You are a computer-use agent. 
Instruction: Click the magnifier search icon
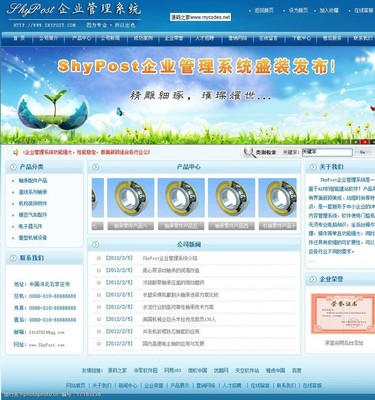[248, 152]
